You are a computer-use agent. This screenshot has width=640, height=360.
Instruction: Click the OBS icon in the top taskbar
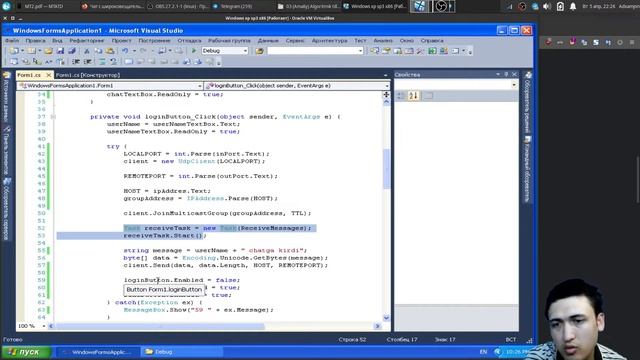pyautogui.click(x=441, y=6)
